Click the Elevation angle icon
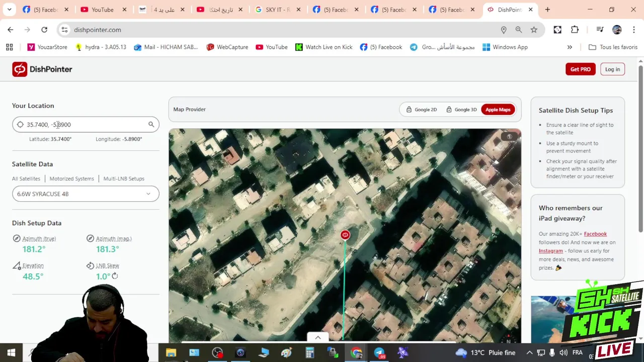This screenshot has height=362, width=644. [x=17, y=265]
